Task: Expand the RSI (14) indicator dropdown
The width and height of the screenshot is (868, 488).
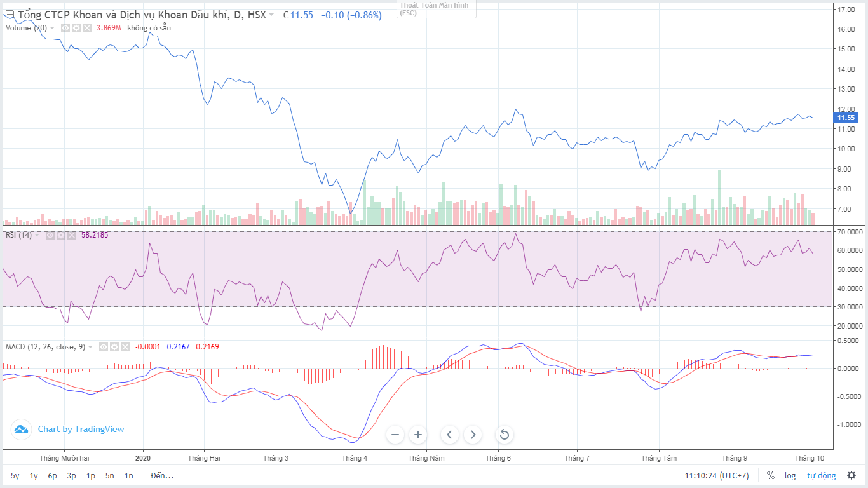Action: 37,235
